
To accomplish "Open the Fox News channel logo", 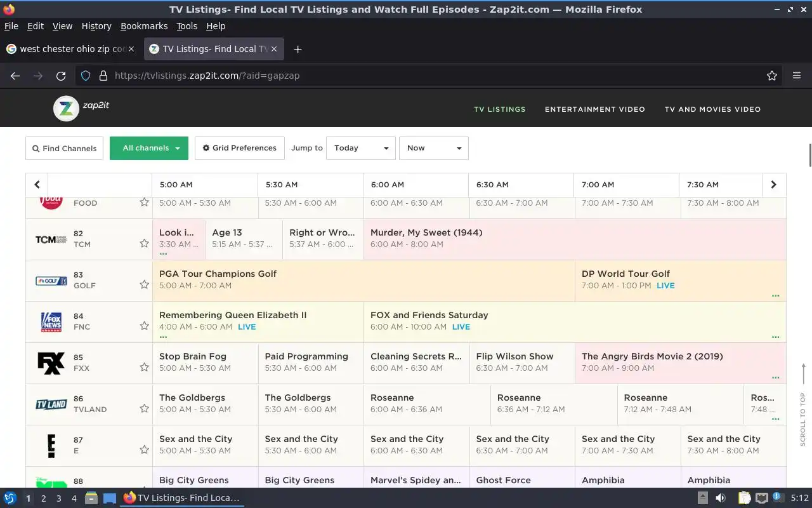I will [51, 322].
